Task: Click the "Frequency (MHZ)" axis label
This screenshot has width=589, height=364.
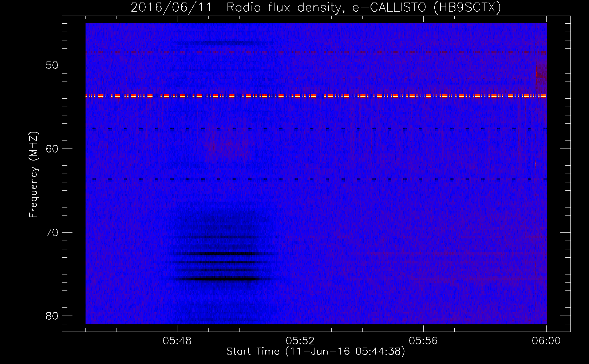Action: tap(33, 174)
